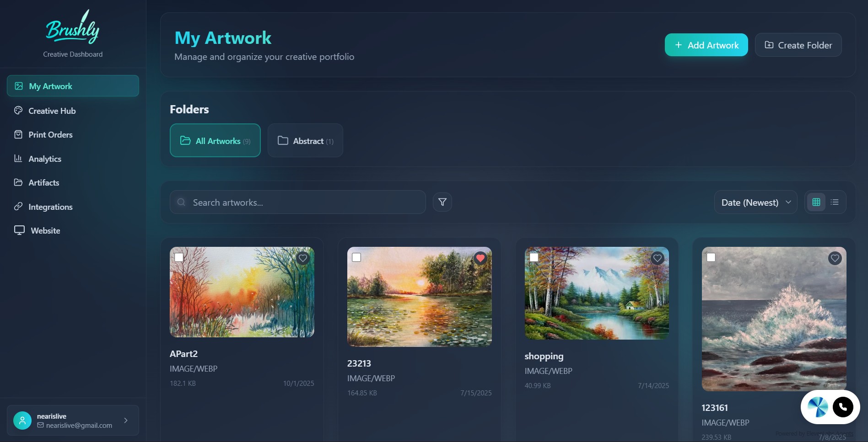Click the Create Folder button
The image size is (868, 442).
coord(798,45)
